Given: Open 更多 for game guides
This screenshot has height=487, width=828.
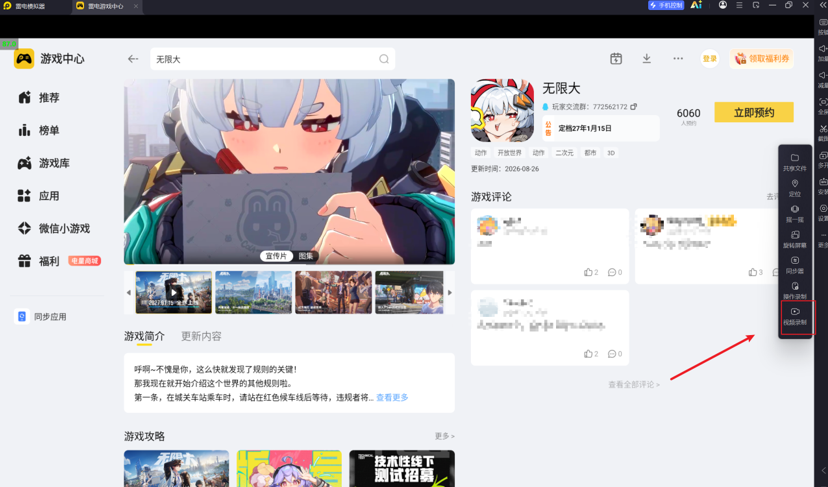Looking at the screenshot, I should [x=444, y=436].
